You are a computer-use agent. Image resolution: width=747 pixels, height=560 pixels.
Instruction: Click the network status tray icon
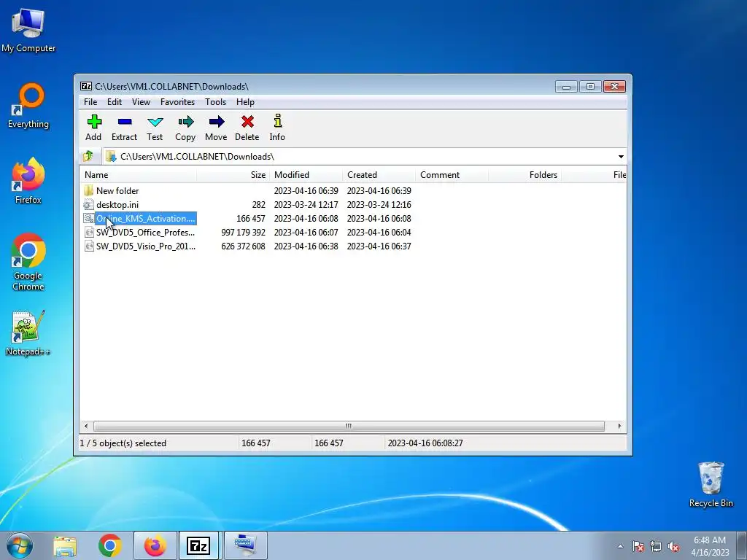pyautogui.click(x=656, y=546)
